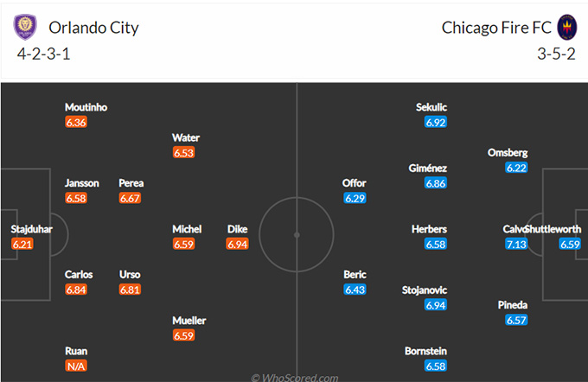The image size is (588, 382).
Task: Select Dike's 6.94 rating badge
Action: pos(238,244)
